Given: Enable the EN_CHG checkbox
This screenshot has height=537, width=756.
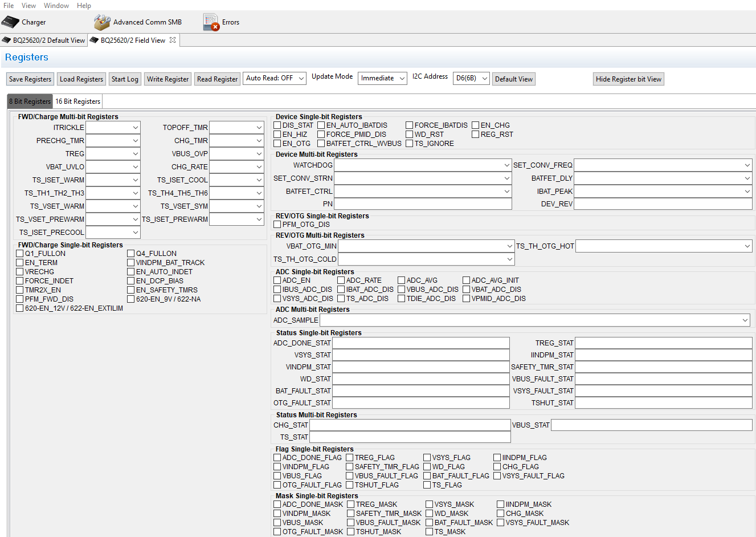Looking at the screenshot, I should pos(476,125).
